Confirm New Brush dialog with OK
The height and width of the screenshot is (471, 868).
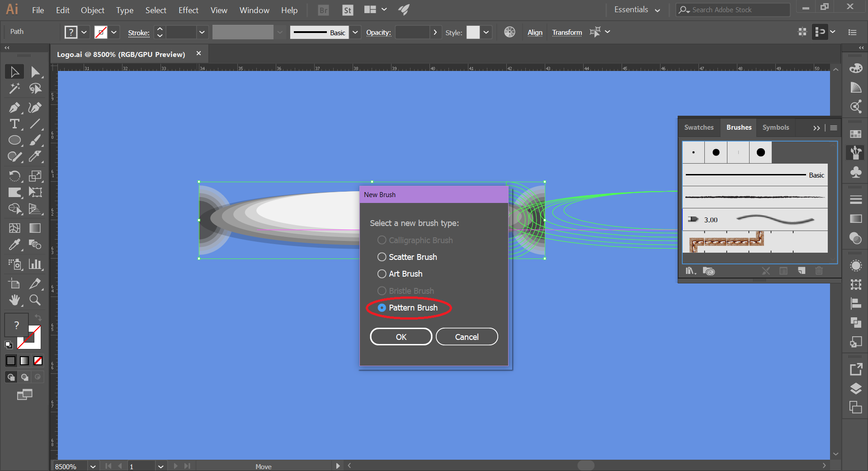pos(401,337)
